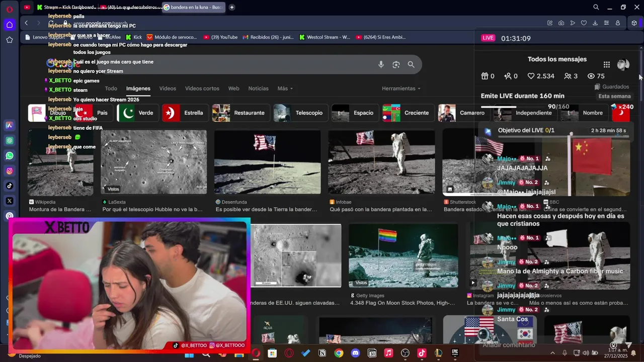The height and width of the screenshot is (362, 644).
Task: Expand the Más dropdown in Google tabs
Action: click(285, 88)
